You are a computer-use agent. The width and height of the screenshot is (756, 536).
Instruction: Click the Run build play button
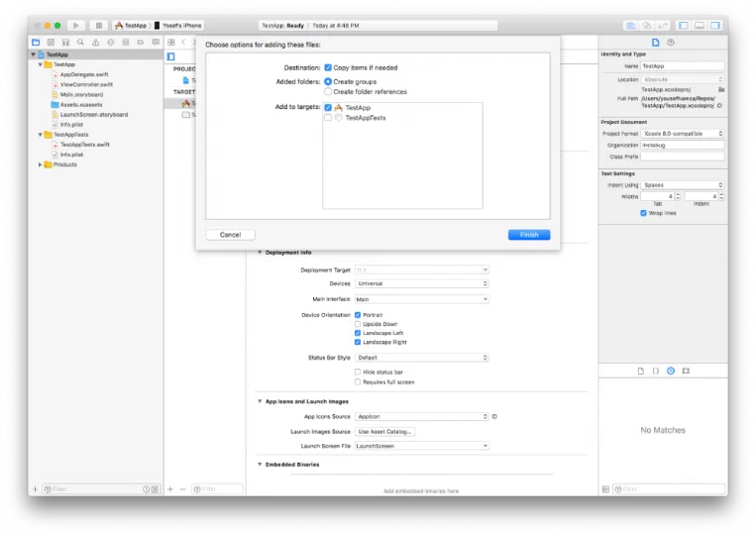point(75,26)
